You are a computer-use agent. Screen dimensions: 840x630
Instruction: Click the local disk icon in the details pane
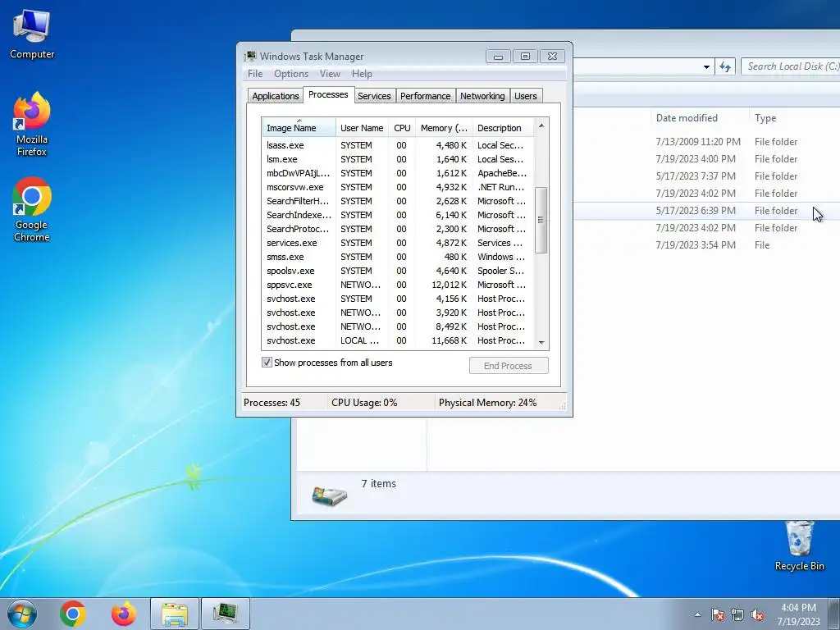(330, 495)
